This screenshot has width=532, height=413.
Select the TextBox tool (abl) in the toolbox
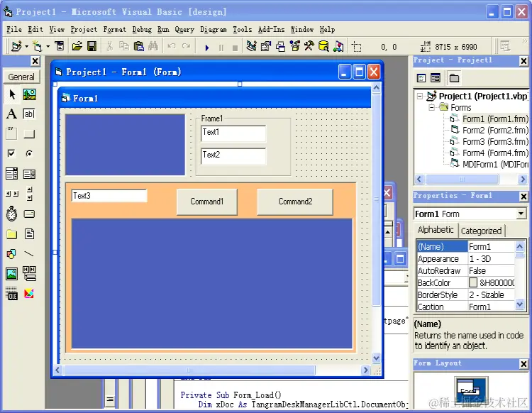pos(30,114)
